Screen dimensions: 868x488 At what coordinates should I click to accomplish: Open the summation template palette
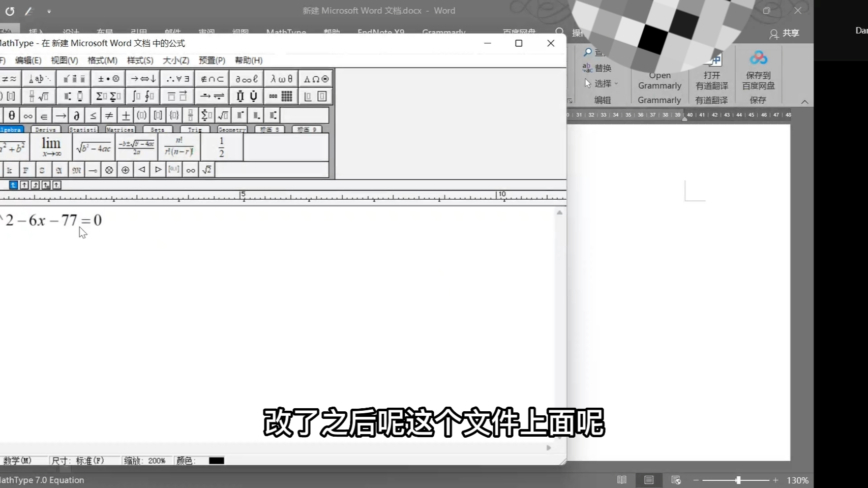coord(107,96)
